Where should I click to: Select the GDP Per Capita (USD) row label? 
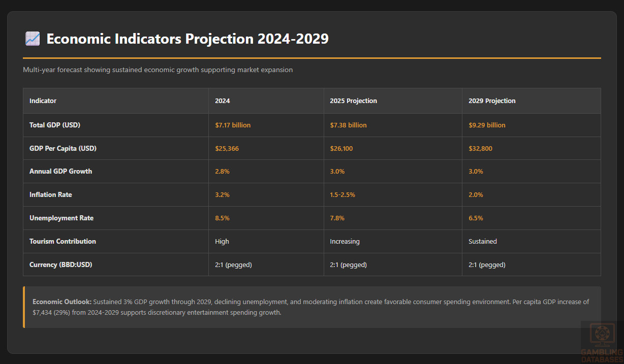tap(63, 149)
